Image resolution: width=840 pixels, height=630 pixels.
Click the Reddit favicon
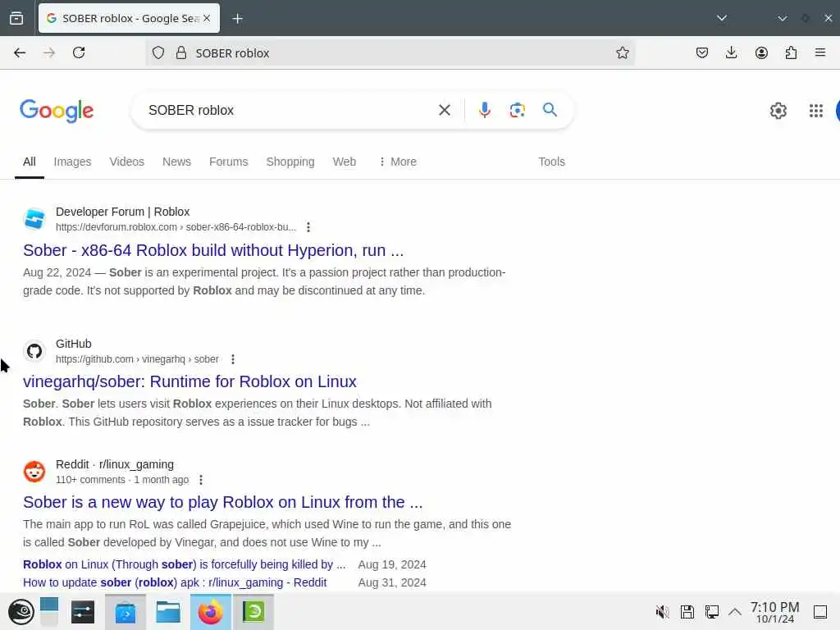(x=34, y=472)
